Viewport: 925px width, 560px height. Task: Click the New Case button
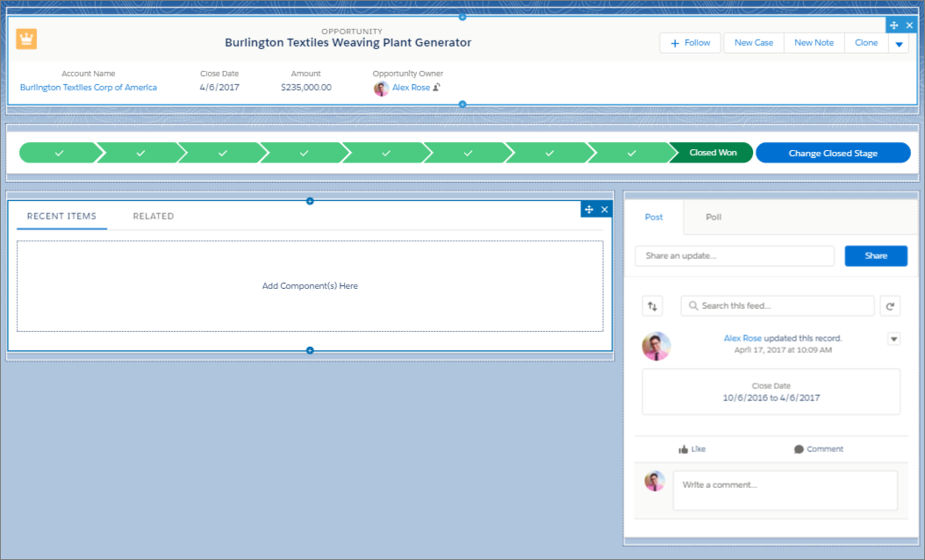(754, 43)
